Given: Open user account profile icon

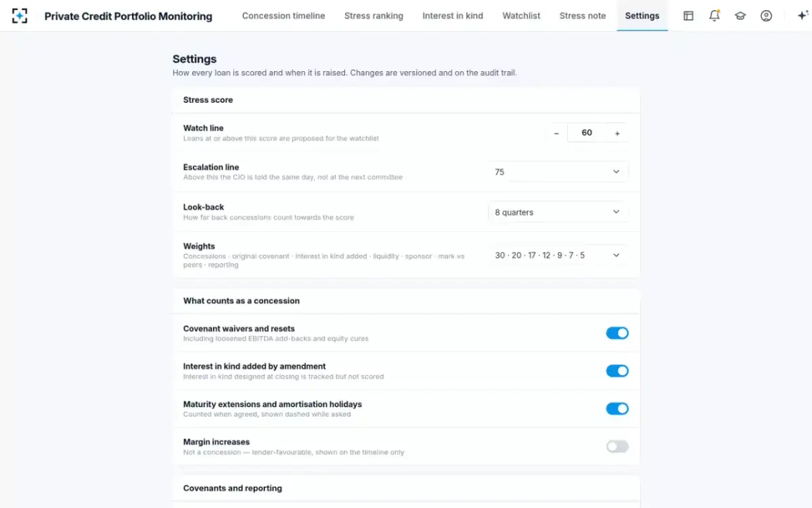Looking at the screenshot, I should [766, 16].
